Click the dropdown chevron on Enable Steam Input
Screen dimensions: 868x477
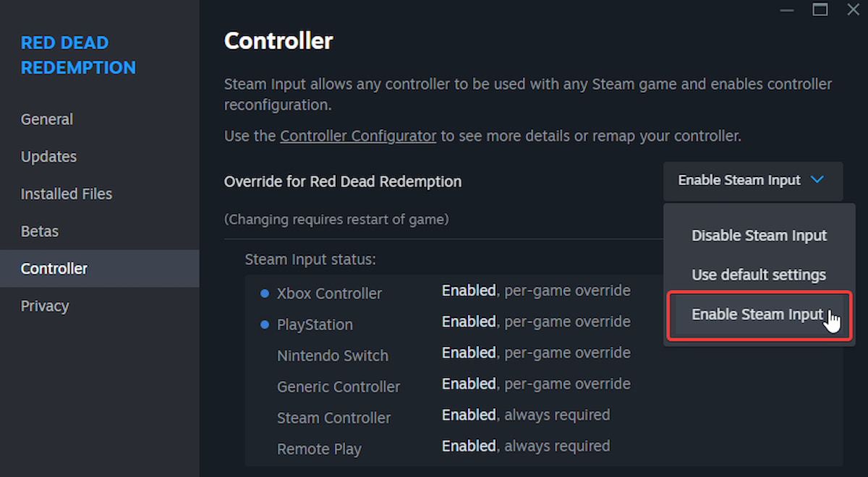(x=817, y=181)
